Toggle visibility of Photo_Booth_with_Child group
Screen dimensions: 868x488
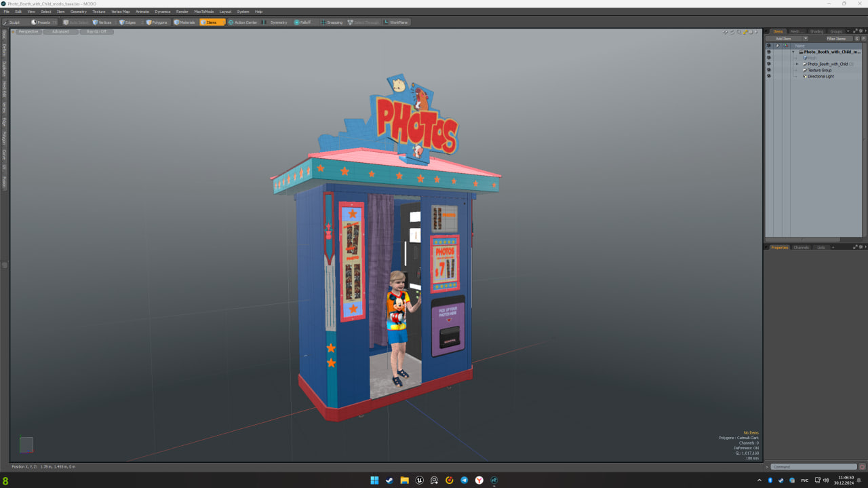pyautogui.click(x=768, y=64)
